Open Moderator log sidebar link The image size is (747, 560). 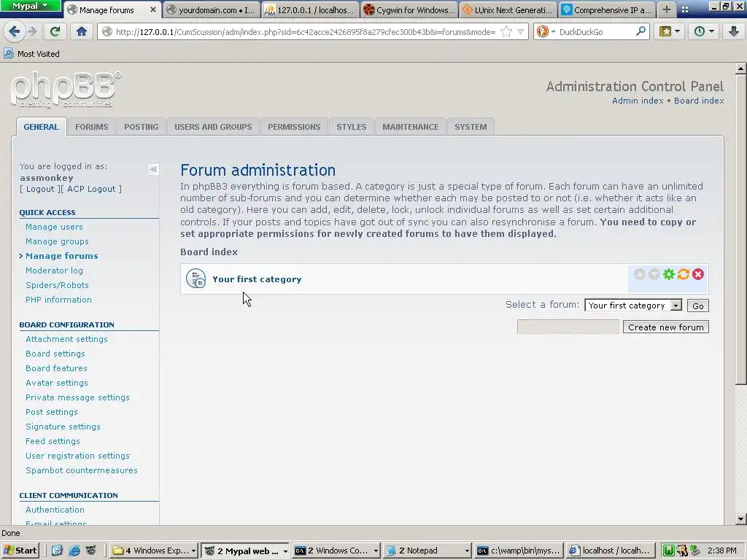pos(54,271)
